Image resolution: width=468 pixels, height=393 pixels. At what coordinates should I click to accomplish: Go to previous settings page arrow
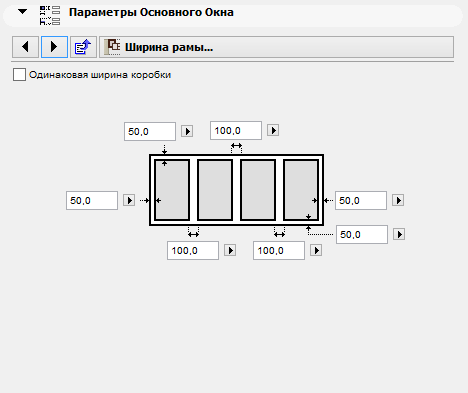[25, 47]
